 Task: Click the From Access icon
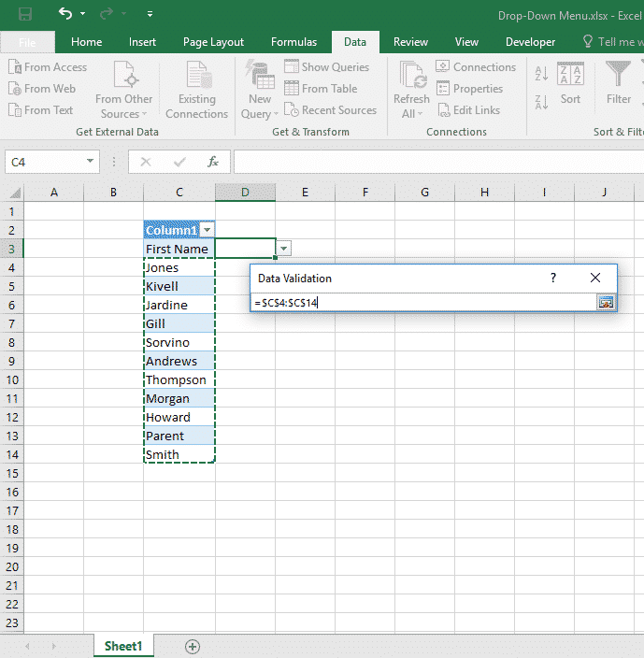(15, 67)
